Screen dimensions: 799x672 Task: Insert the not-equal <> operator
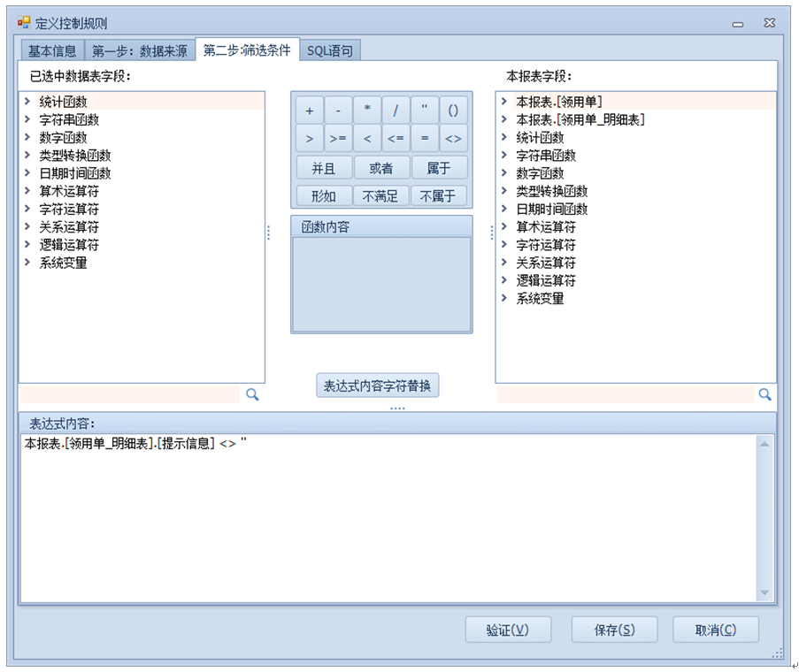point(453,139)
